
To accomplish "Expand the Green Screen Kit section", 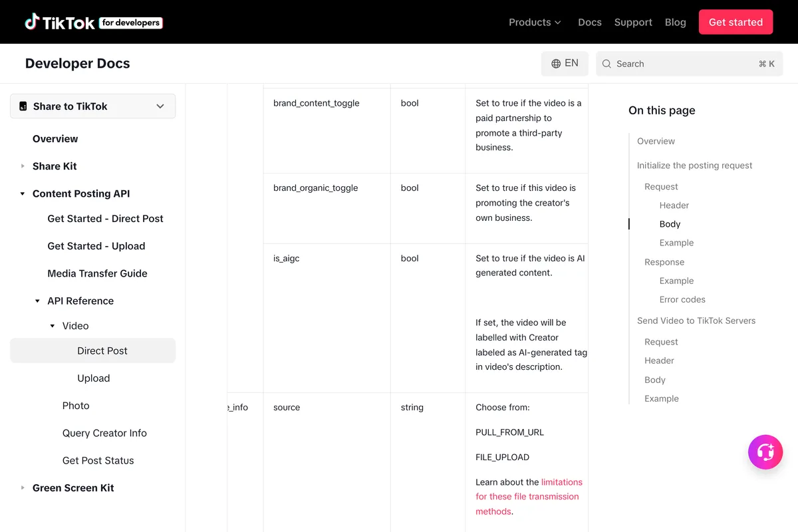I will [x=23, y=488].
